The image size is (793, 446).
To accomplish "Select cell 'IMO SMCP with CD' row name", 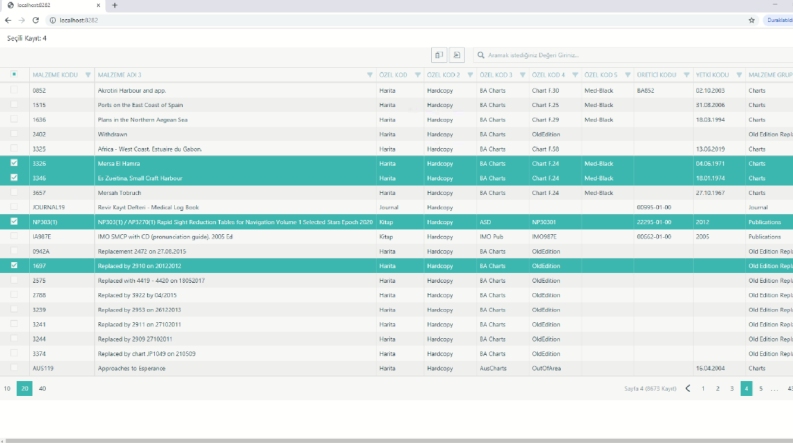I will coord(165,237).
